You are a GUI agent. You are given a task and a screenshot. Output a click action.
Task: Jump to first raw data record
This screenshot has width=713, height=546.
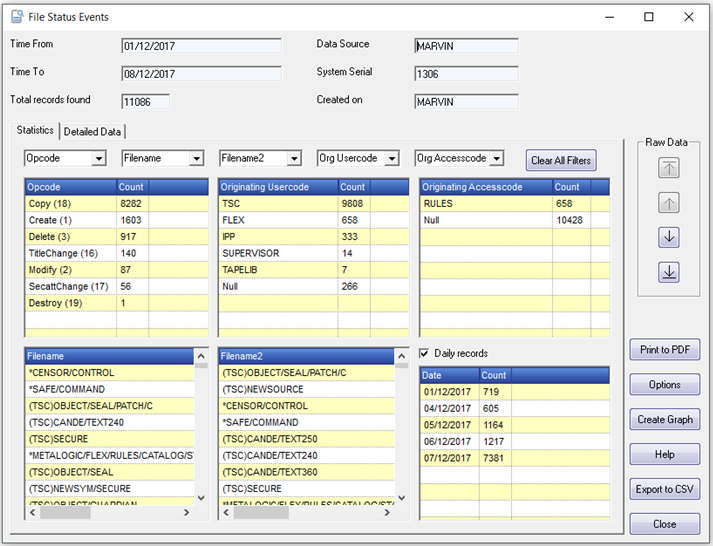[668, 168]
